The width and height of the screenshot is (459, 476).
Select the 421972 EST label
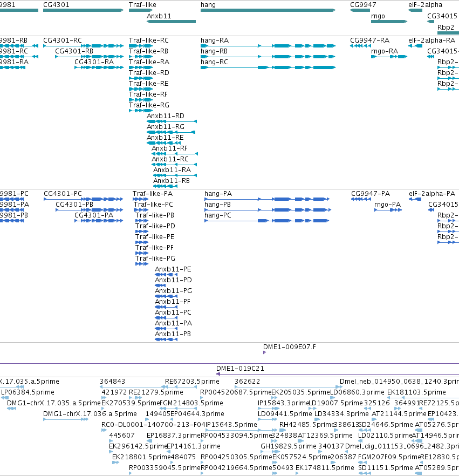(x=114, y=392)
